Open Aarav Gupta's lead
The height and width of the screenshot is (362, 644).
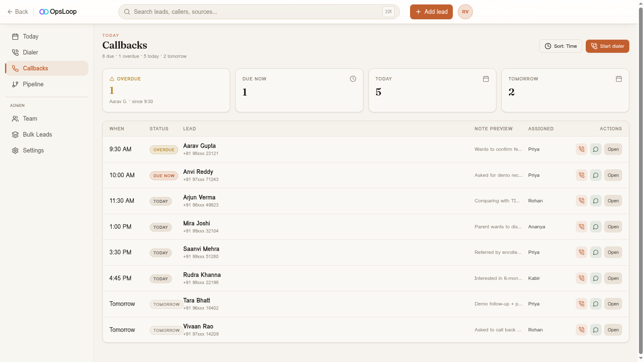coord(613,149)
